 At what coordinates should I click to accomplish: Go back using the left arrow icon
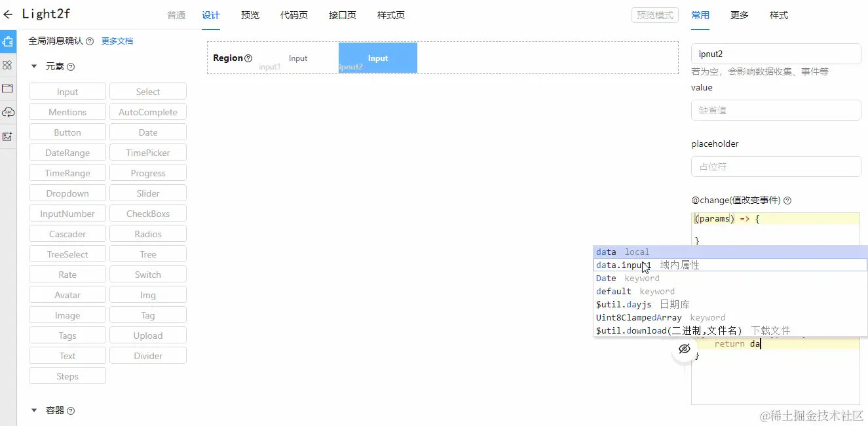pyautogui.click(x=8, y=14)
